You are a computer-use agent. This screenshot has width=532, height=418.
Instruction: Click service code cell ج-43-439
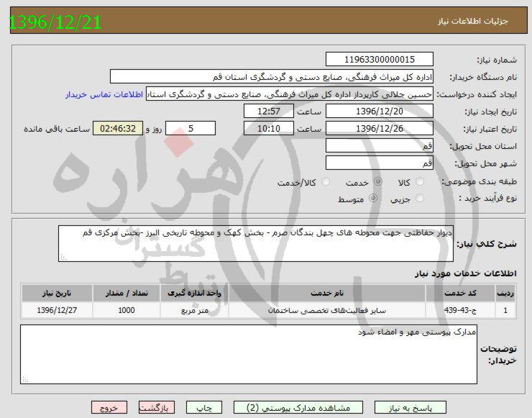pos(460,310)
